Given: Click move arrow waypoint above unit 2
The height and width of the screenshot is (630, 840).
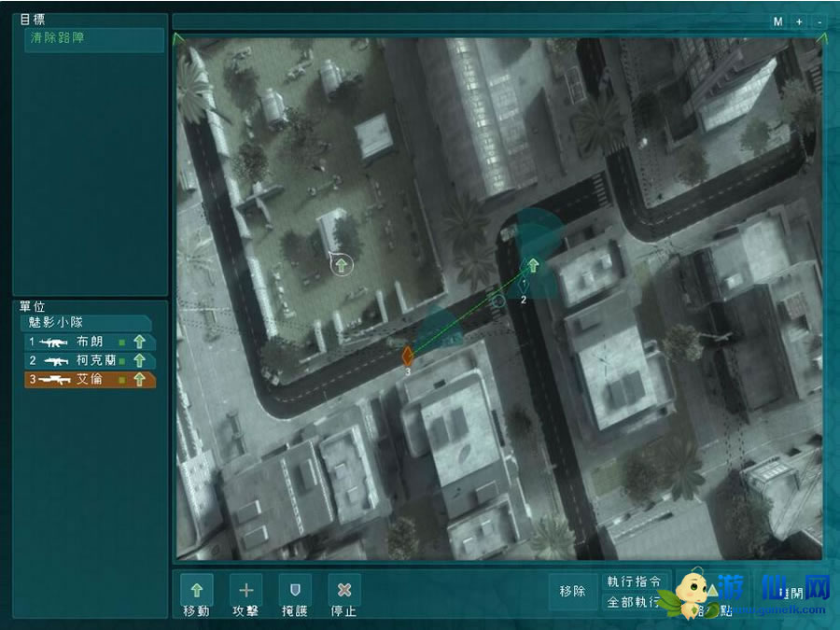Looking at the screenshot, I should pyautogui.click(x=533, y=265).
